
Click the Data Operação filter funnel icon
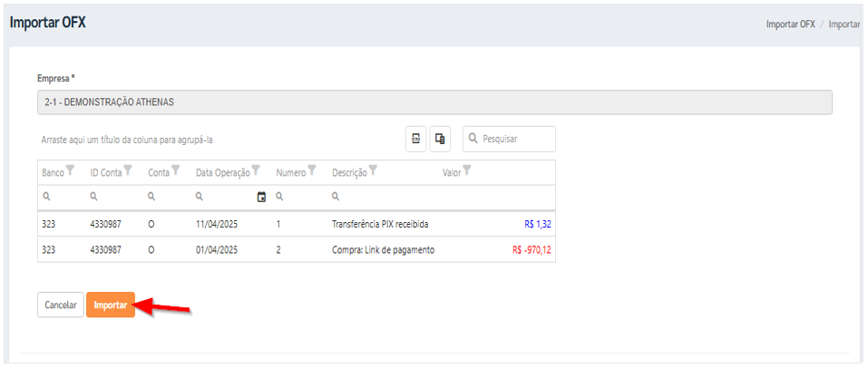coord(256,170)
